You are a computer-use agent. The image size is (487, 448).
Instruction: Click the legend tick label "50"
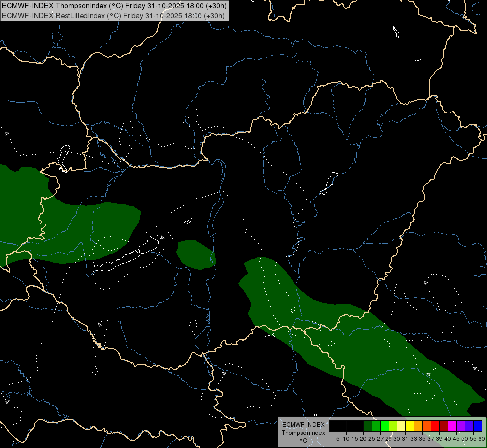tap(465, 439)
